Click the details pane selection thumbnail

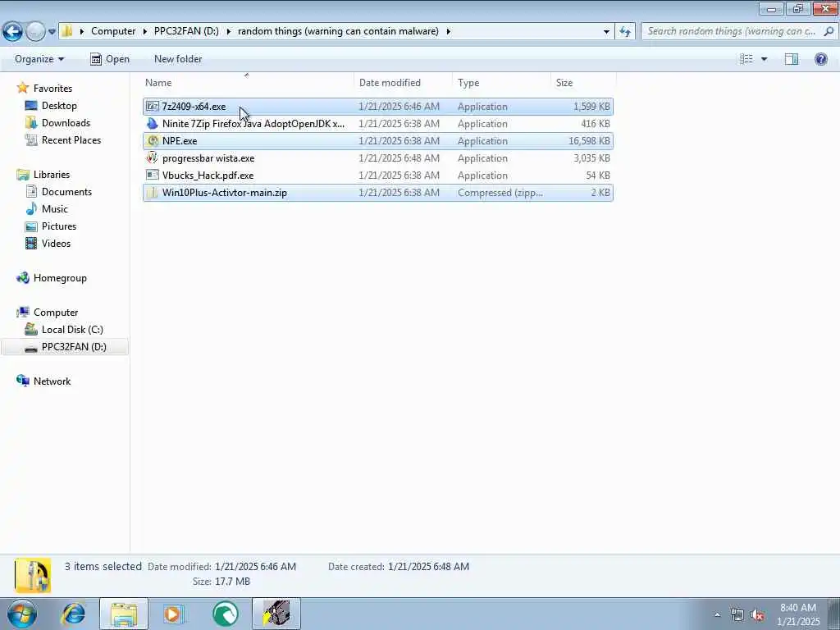[33, 575]
